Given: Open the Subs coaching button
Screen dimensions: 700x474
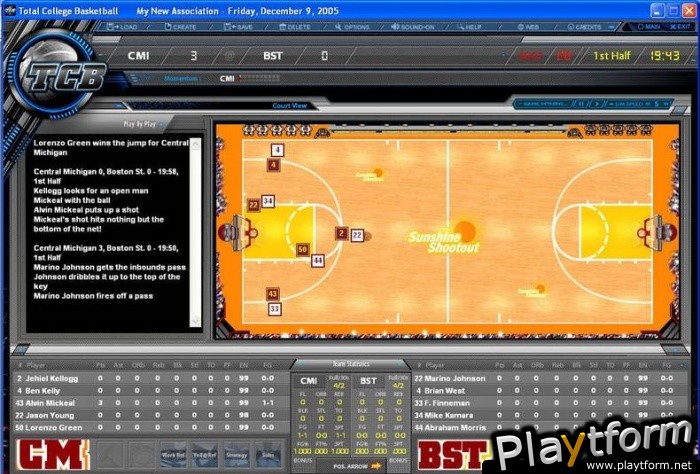Looking at the screenshot, I should (269, 455).
